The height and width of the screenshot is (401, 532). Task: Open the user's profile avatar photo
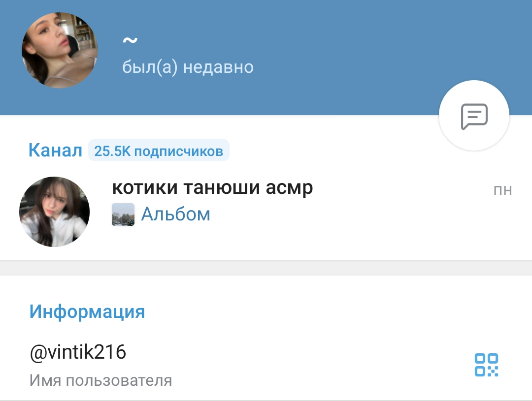(60, 50)
